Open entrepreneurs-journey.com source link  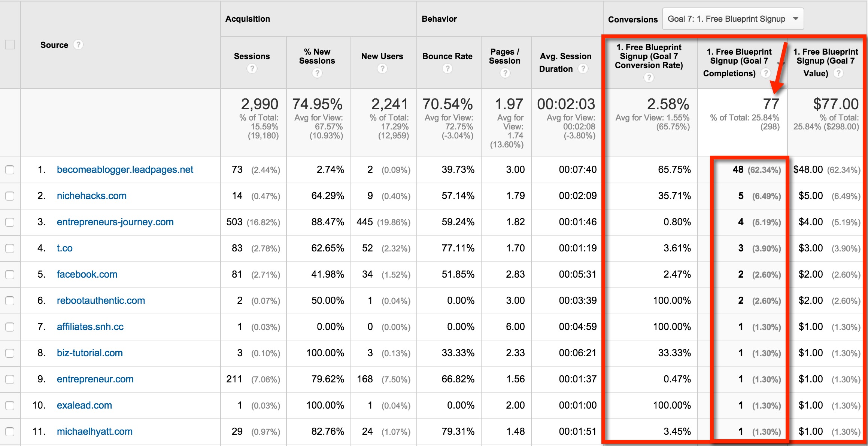115,222
